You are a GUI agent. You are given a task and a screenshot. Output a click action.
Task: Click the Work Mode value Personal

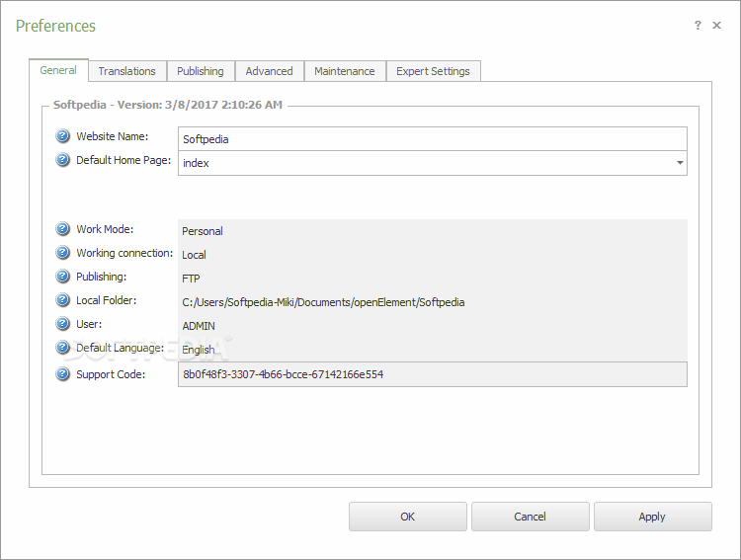(203, 231)
